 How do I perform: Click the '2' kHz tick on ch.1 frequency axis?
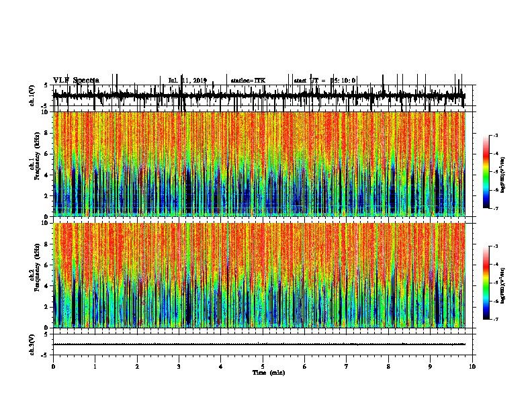pos(47,195)
